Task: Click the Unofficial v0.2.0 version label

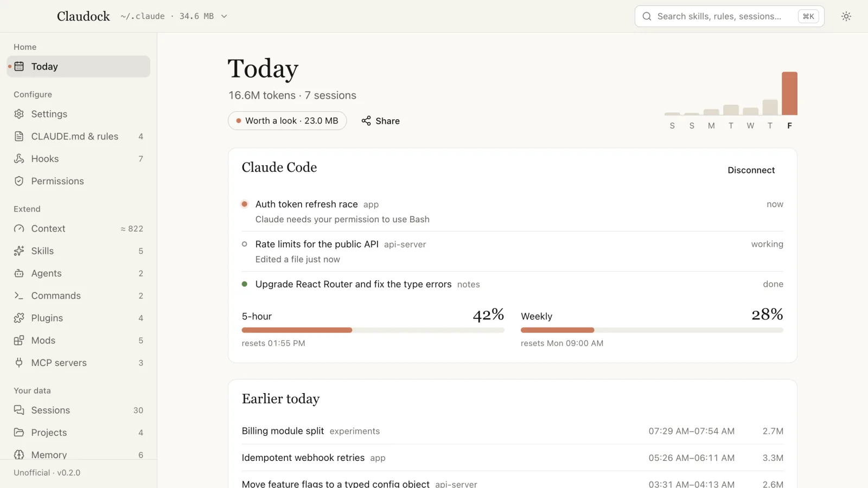Action: [47, 473]
